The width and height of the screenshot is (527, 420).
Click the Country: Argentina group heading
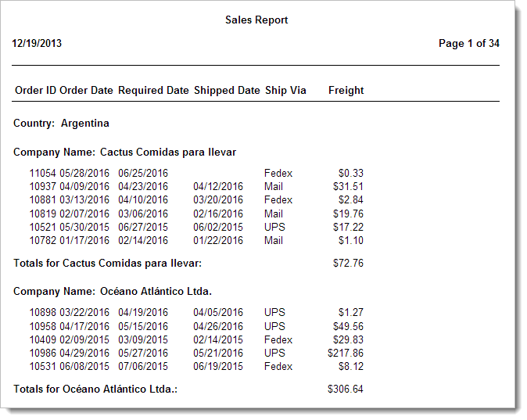pos(62,123)
